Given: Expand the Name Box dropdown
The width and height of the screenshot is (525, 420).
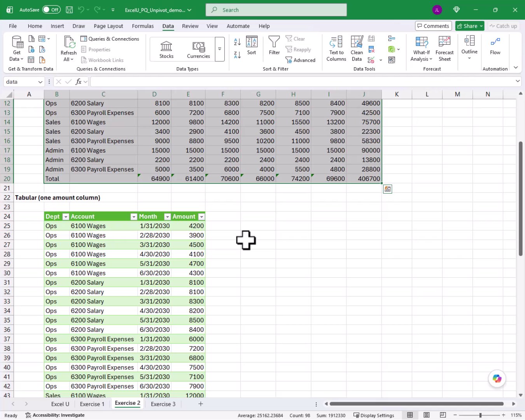Looking at the screenshot, I should (40, 82).
